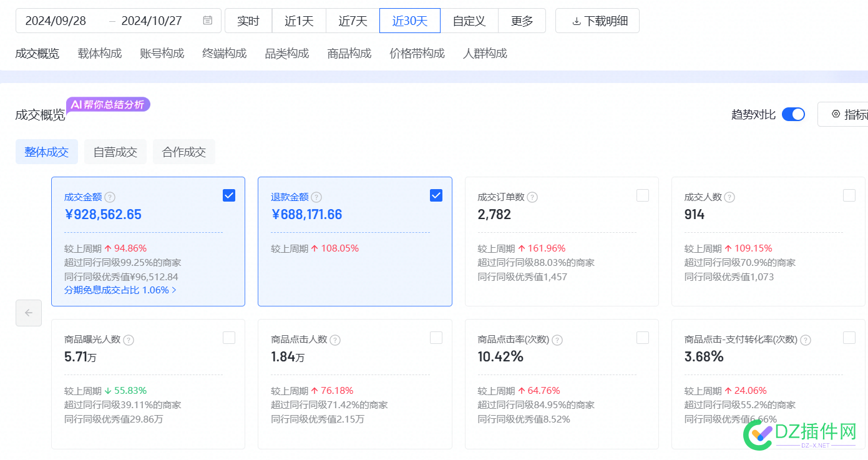Click help icon next to 退款金额
The image size is (868, 460).
pos(316,197)
